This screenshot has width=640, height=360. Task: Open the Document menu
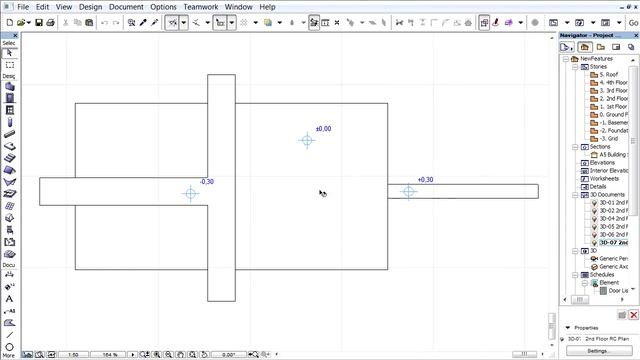point(126,7)
